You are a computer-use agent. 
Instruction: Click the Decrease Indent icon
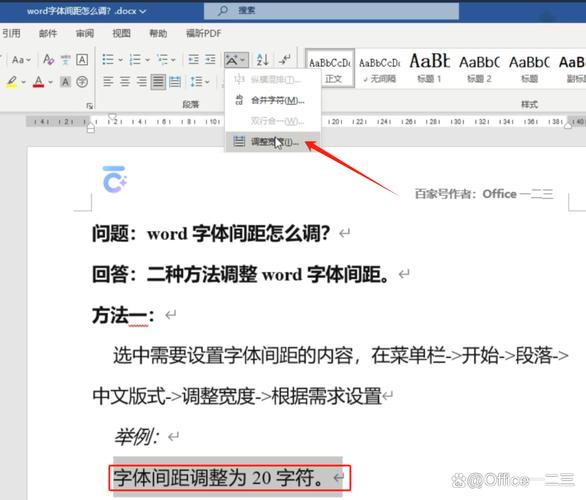tap(193, 59)
